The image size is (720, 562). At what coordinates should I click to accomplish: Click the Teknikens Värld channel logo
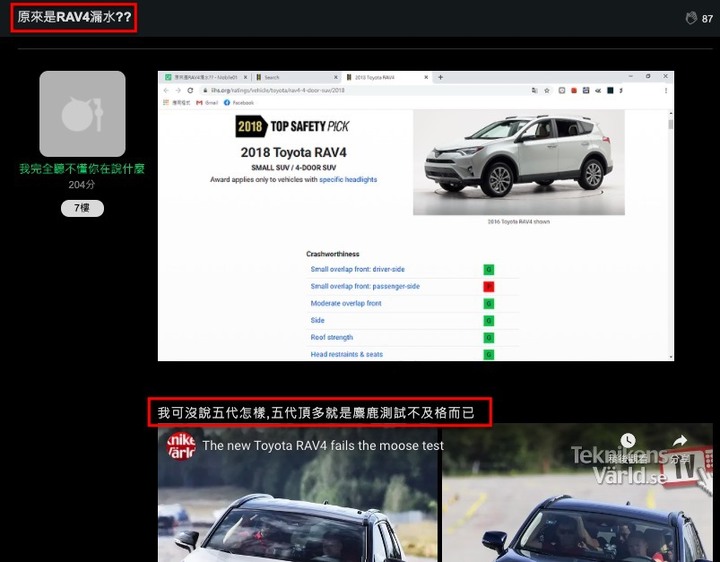coord(181,445)
